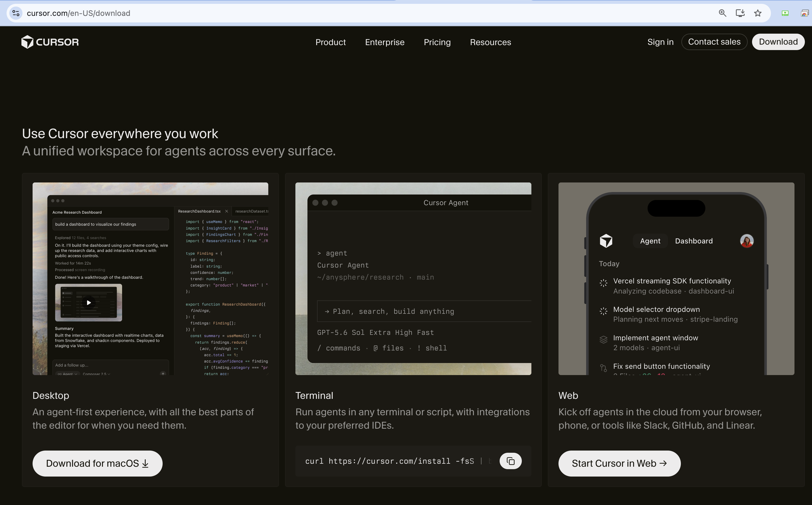
Task: Open browser zoom magnifier icon
Action: tap(722, 13)
